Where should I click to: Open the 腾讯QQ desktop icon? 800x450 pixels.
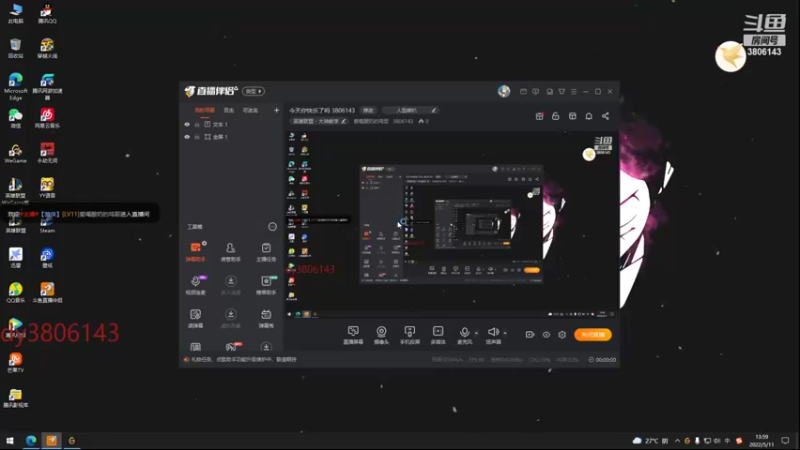tap(47, 14)
